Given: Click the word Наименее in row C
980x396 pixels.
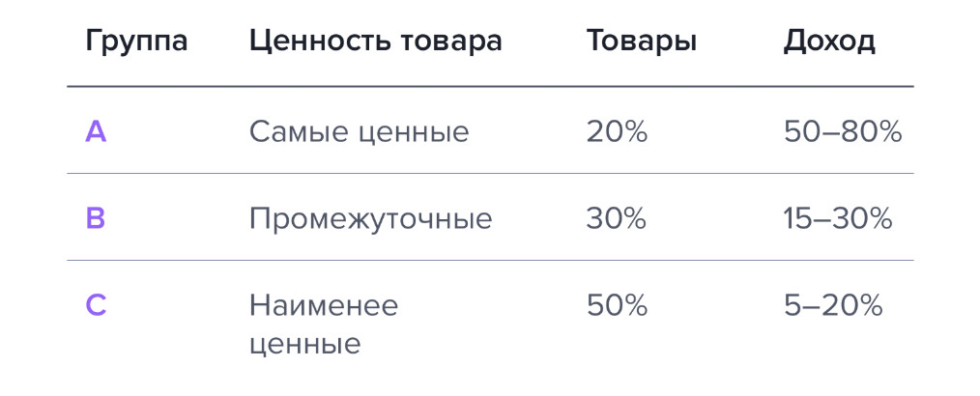Looking at the screenshot, I should click(x=324, y=305).
